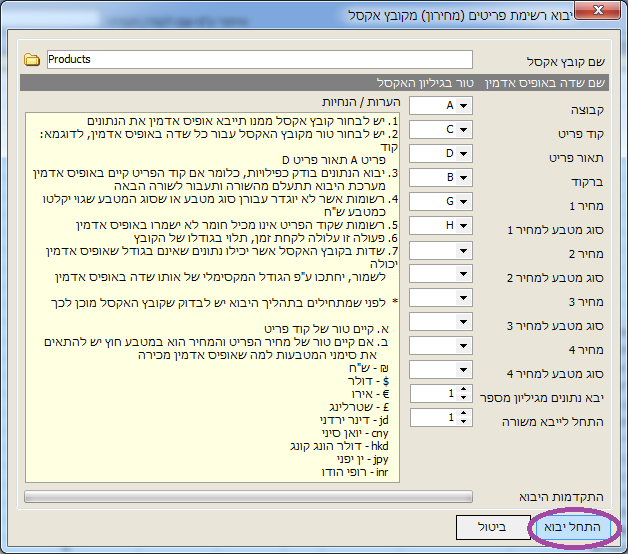This screenshot has width=628, height=554.
Task: Open the קבוצה column dropdown set to A
Action: coord(464,105)
